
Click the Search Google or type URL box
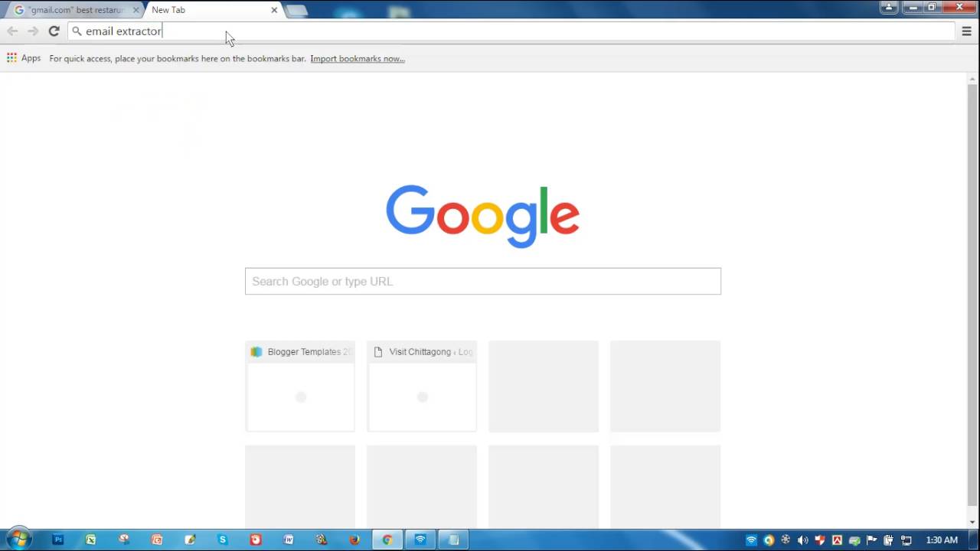(x=483, y=282)
